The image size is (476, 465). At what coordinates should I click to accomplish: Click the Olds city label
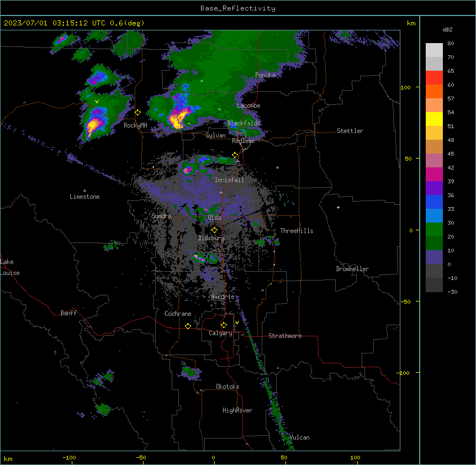coord(214,218)
